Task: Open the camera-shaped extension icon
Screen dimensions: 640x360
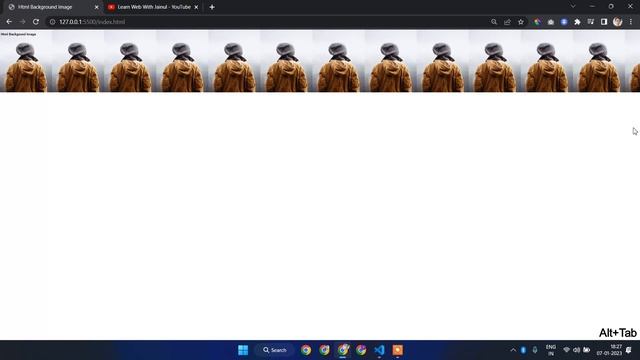Action: pyautogui.click(x=551, y=22)
